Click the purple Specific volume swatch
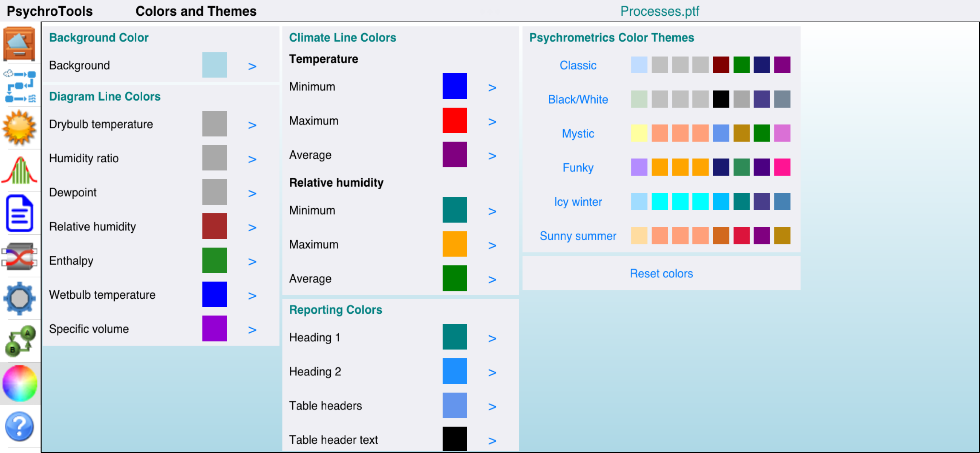 pos(214,329)
